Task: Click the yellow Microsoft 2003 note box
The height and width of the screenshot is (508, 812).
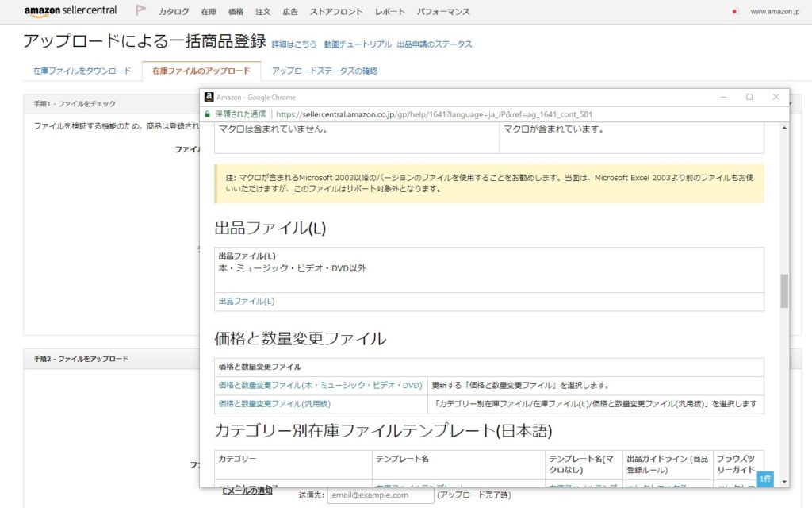Action: tap(489, 183)
